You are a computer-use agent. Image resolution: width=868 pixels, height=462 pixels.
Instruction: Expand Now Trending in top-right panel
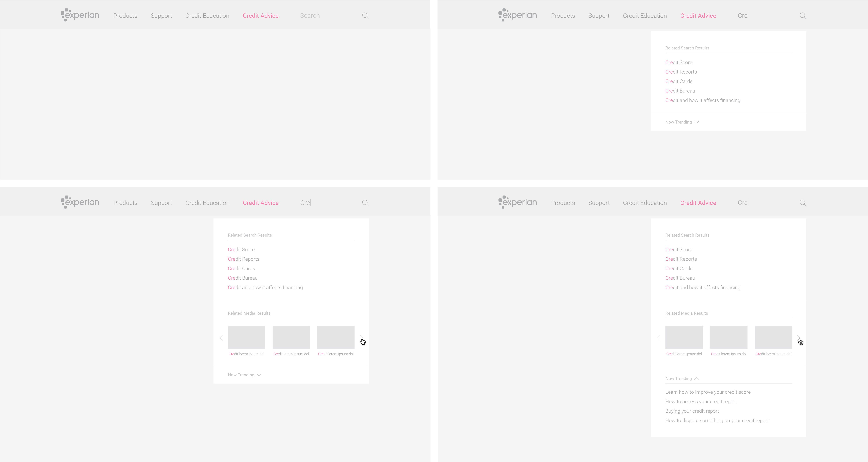tap(682, 122)
